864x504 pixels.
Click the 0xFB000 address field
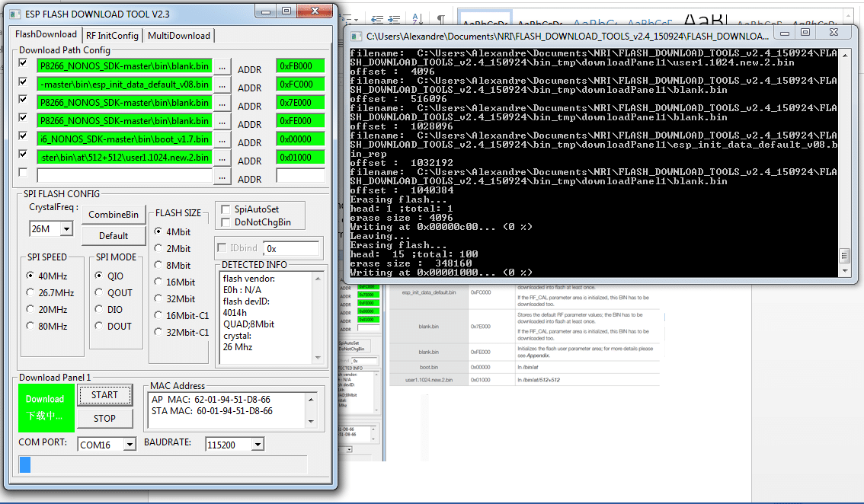pos(300,66)
